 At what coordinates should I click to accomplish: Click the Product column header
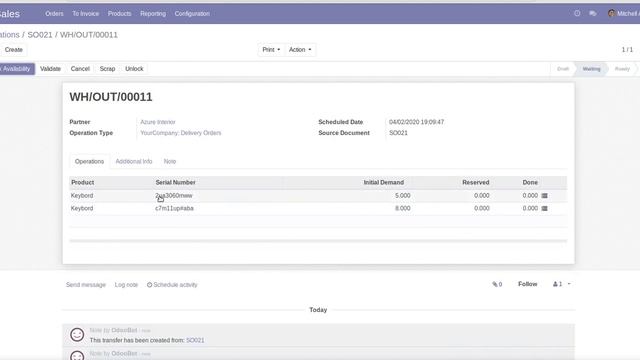tap(82, 182)
